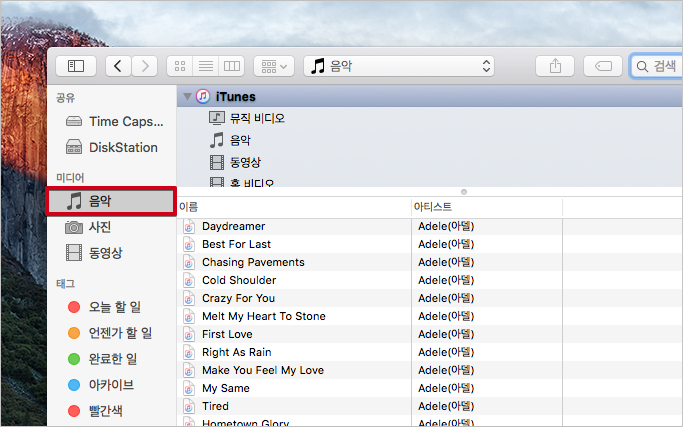Viewport: 683px width, 427px height.
Task: Open the 음악 location popup menu
Action: tap(399, 66)
